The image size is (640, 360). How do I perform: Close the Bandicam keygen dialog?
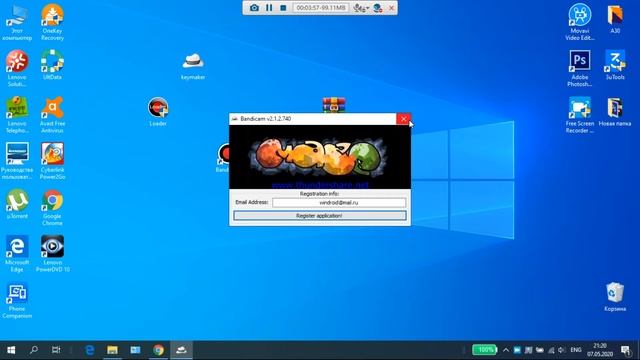click(x=404, y=119)
